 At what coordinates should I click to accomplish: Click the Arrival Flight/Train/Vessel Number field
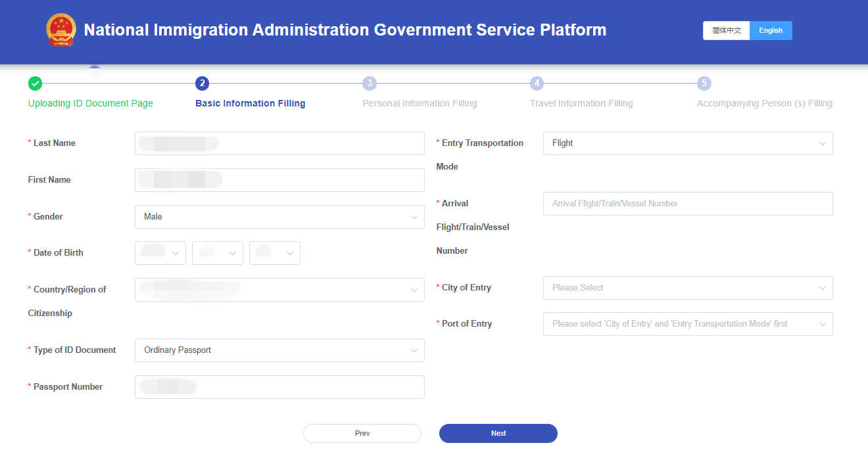coord(687,204)
